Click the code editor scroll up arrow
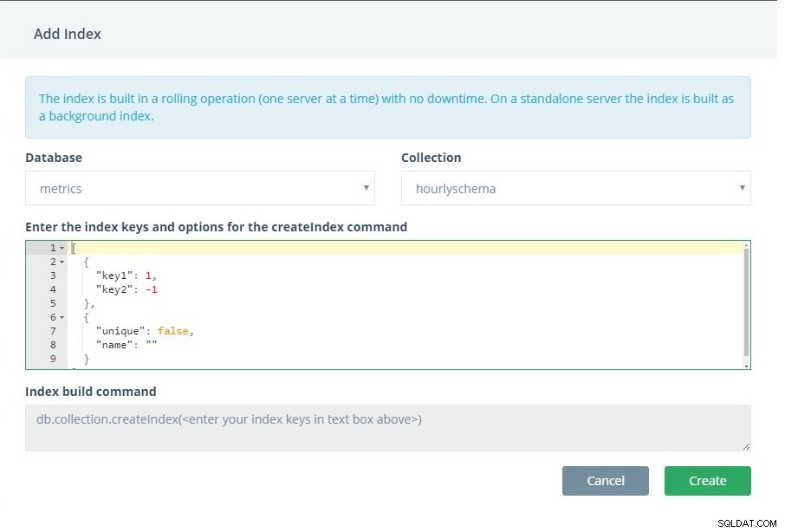 pos(746,245)
